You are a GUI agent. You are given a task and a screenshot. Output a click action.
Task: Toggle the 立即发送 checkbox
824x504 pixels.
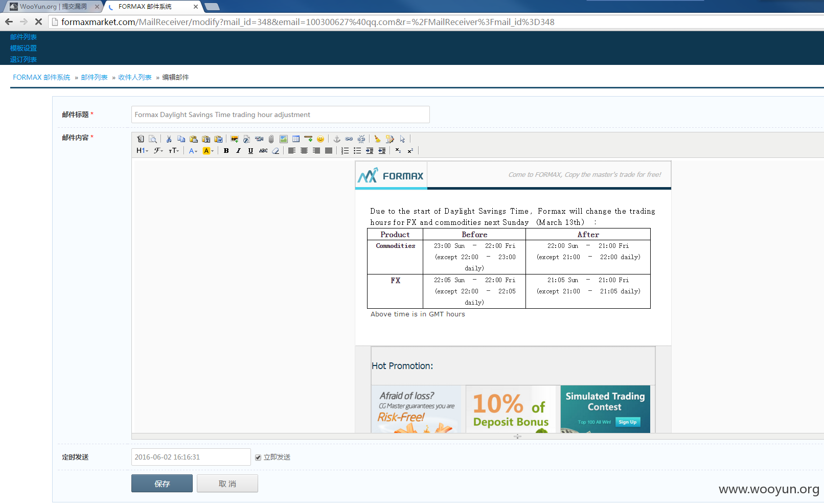(258, 457)
